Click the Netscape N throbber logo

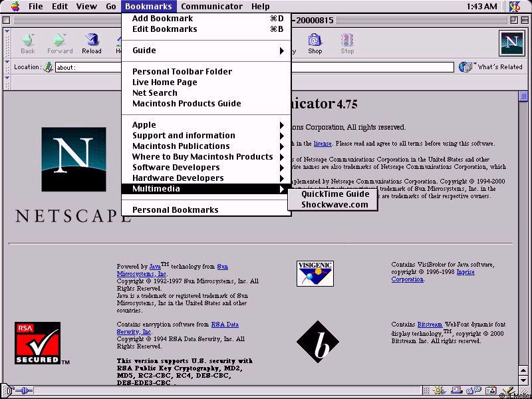511,43
